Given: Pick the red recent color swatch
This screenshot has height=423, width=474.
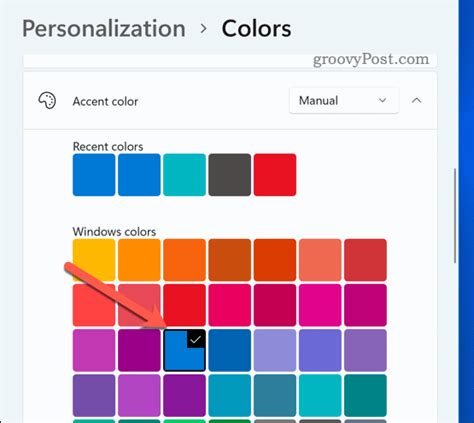Looking at the screenshot, I should (275, 175).
